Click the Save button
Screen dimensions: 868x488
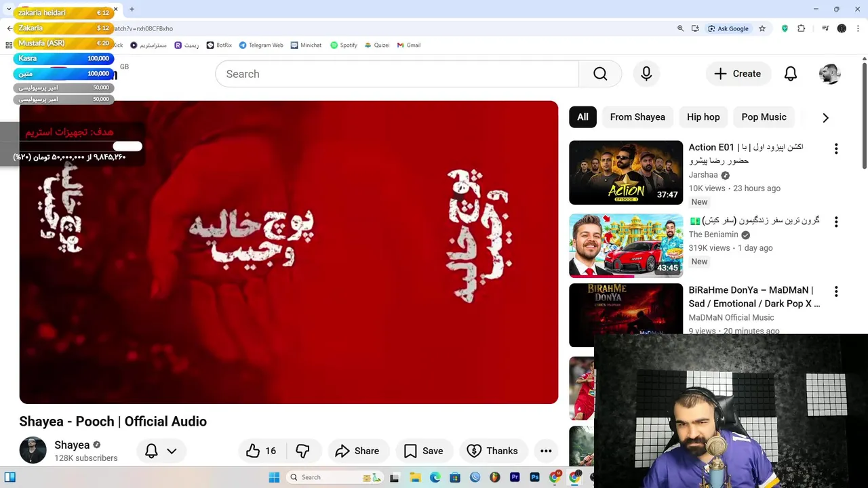pos(423,451)
